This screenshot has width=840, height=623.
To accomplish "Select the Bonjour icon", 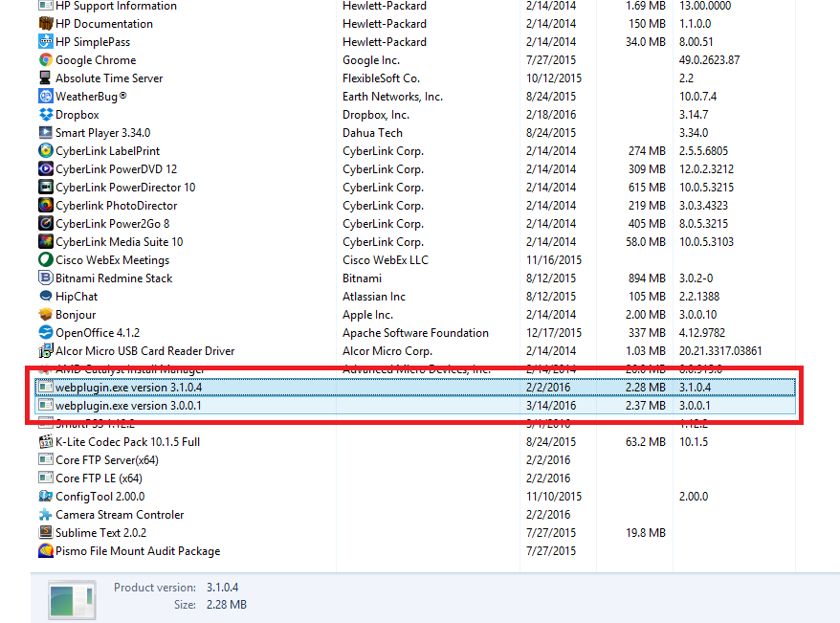I will tap(46, 315).
